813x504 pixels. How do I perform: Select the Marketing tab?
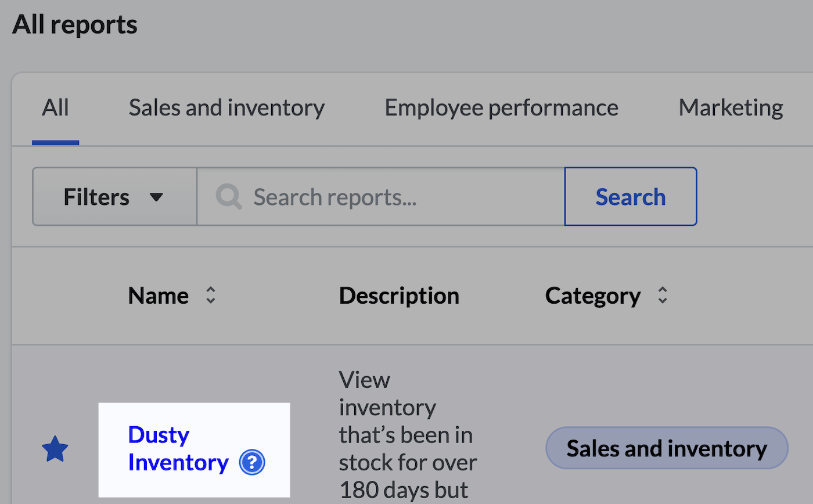click(x=731, y=107)
